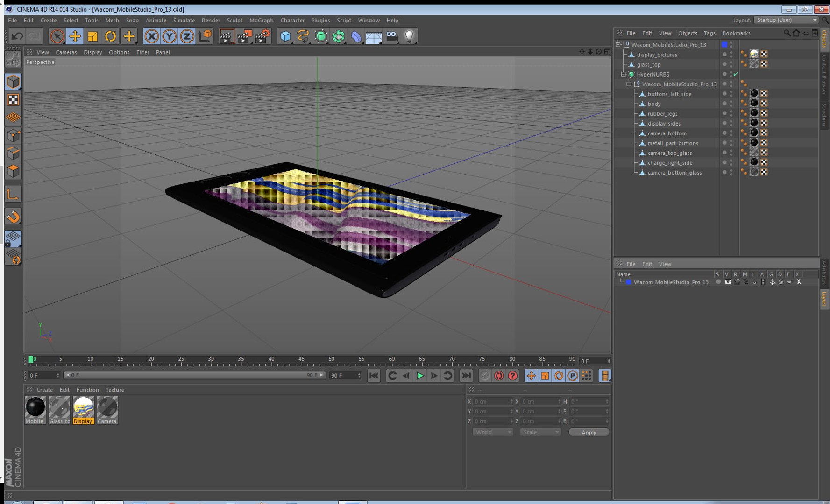Select the black Mobile_ material thumbnail

pos(35,410)
